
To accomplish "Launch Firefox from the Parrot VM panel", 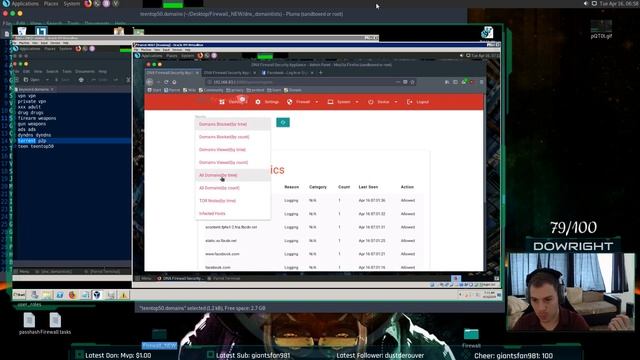I will 200,56.
